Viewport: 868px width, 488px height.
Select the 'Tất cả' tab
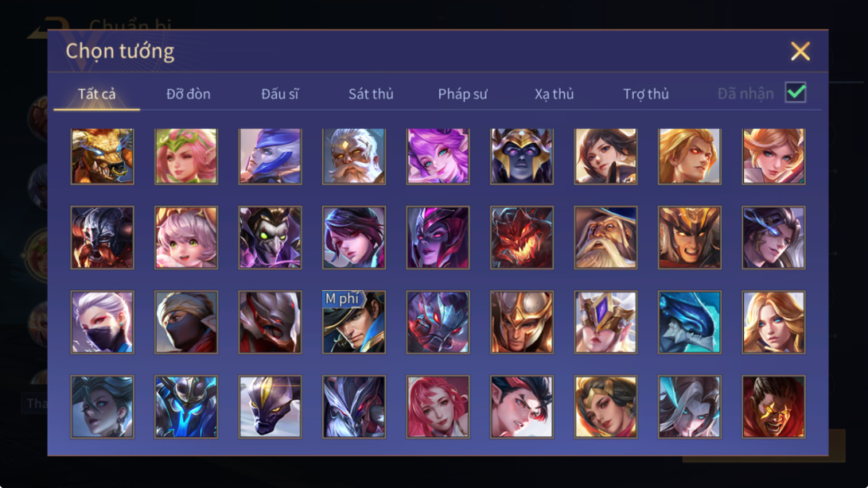coord(97,94)
